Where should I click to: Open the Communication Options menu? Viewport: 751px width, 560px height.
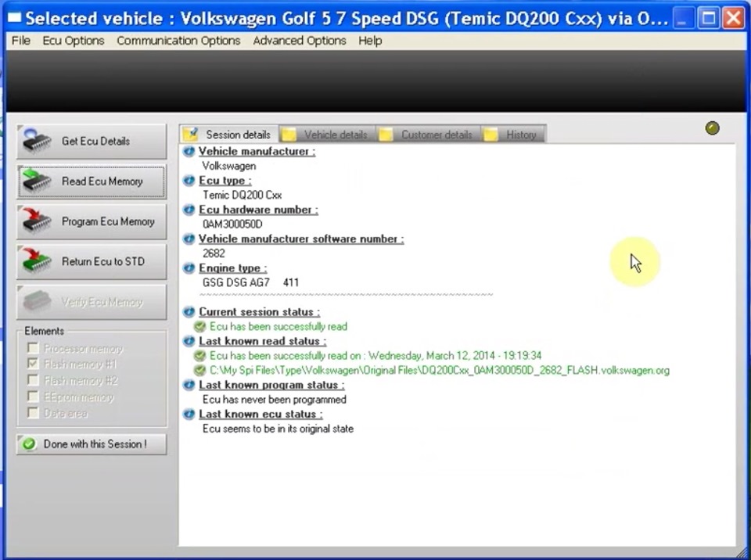point(178,41)
